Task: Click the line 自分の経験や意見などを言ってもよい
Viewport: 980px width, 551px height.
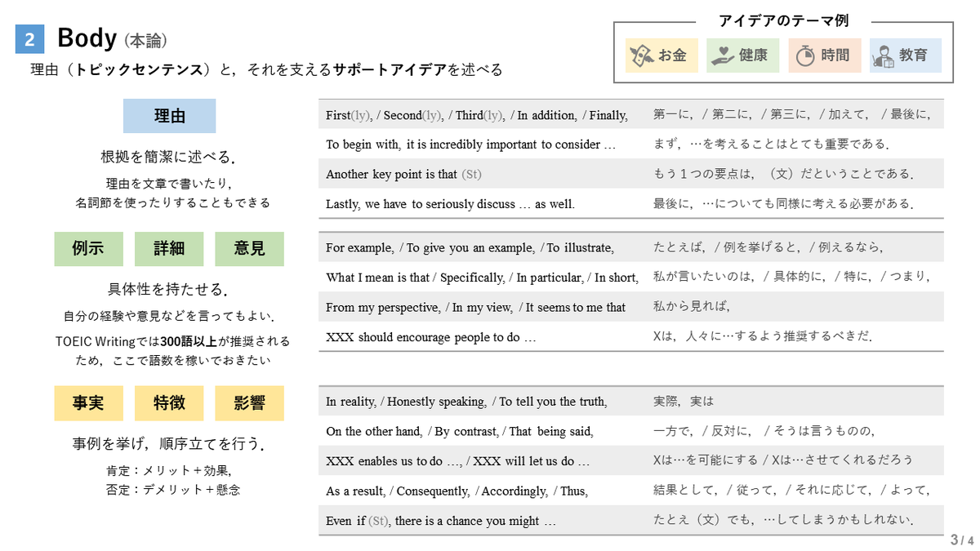Action: (x=169, y=316)
